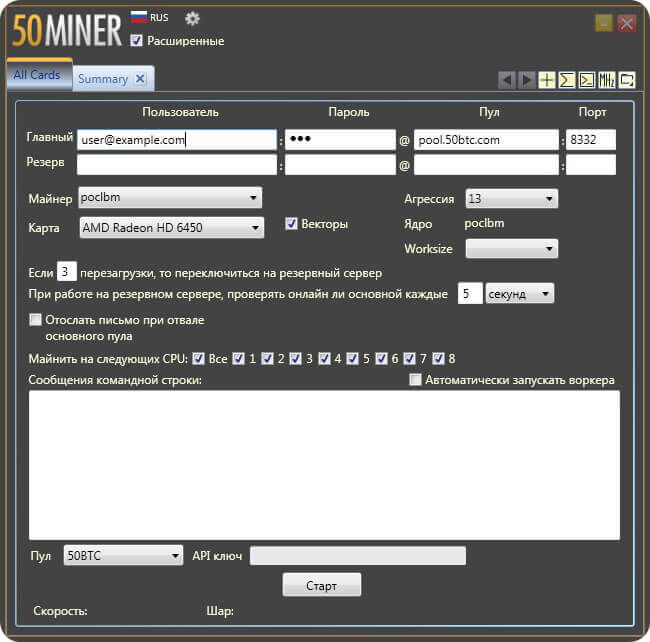Close the Summary tab with its X
This screenshot has height=642, width=650.
pos(141,78)
